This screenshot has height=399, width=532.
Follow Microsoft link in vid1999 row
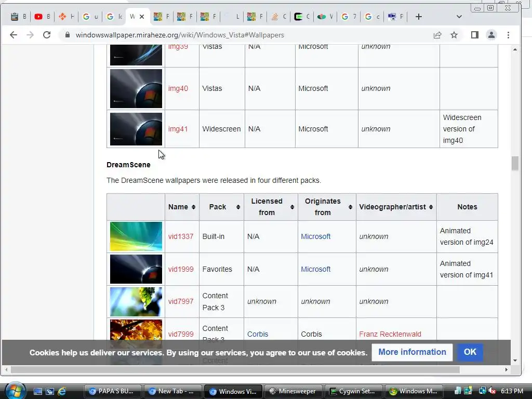click(x=315, y=269)
